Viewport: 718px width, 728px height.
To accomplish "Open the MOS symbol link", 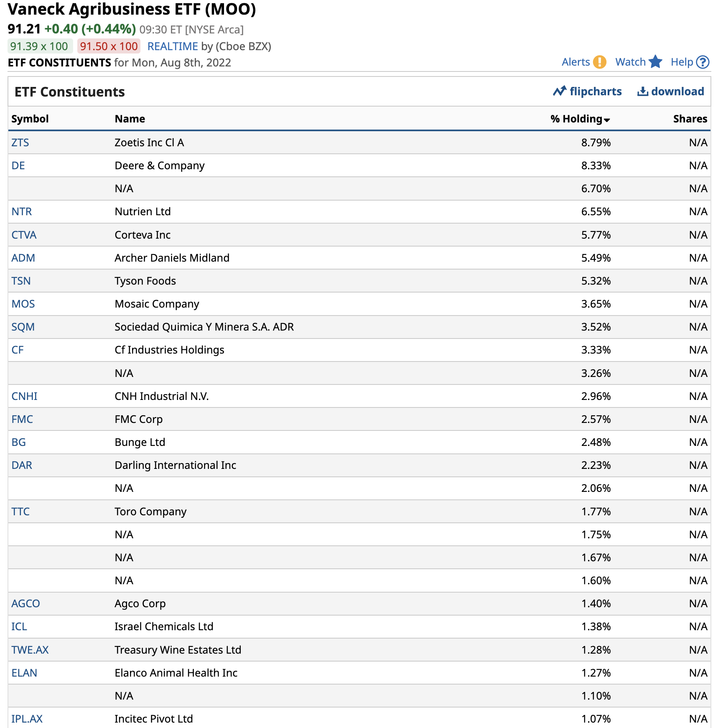I will tap(23, 304).
